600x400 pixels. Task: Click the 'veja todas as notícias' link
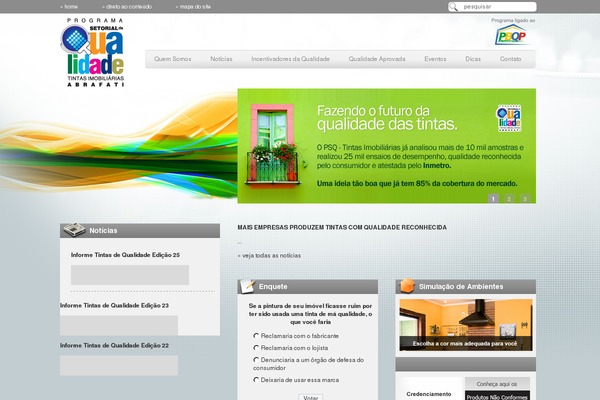[270, 256]
